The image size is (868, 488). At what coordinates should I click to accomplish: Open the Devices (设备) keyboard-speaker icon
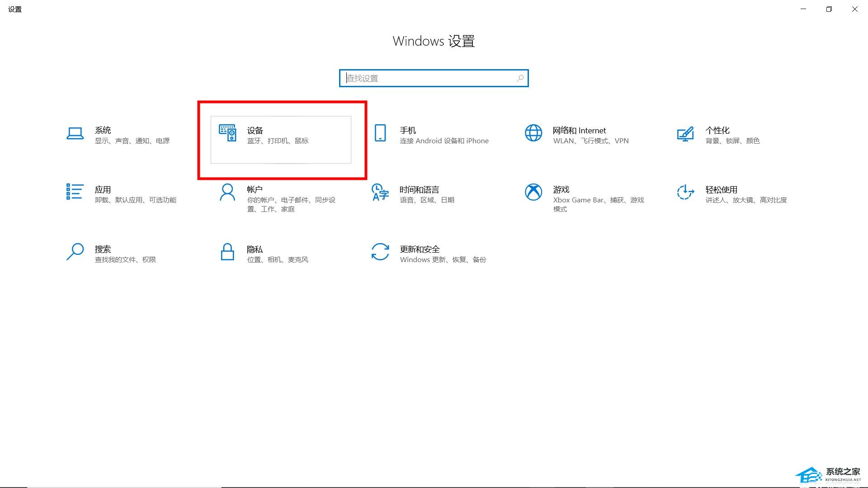point(227,133)
